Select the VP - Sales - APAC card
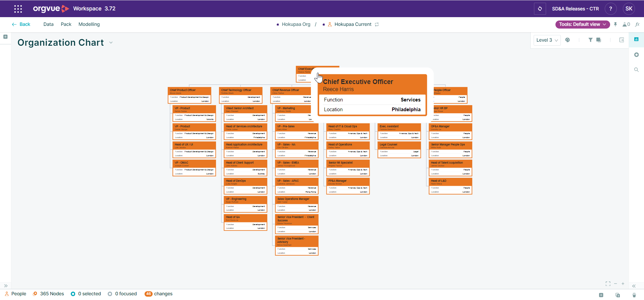This screenshot has height=300, width=644. tap(297, 186)
